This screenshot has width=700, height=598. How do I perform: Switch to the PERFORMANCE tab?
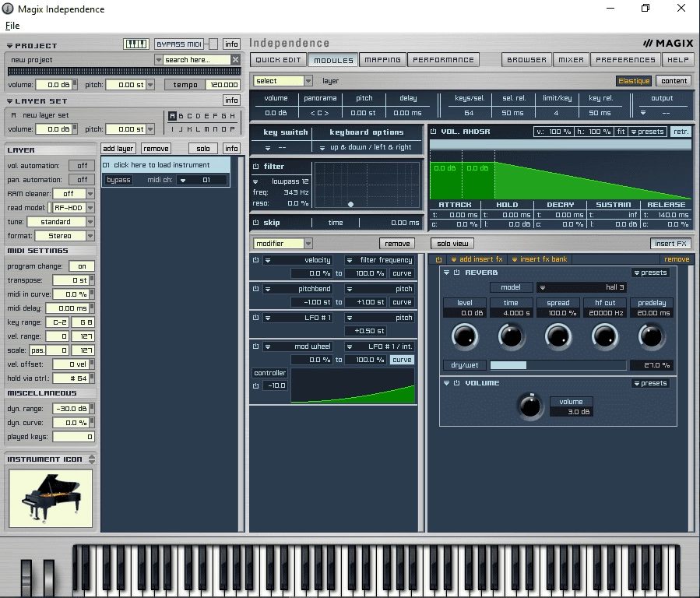pyautogui.click(x=443, y=60)
